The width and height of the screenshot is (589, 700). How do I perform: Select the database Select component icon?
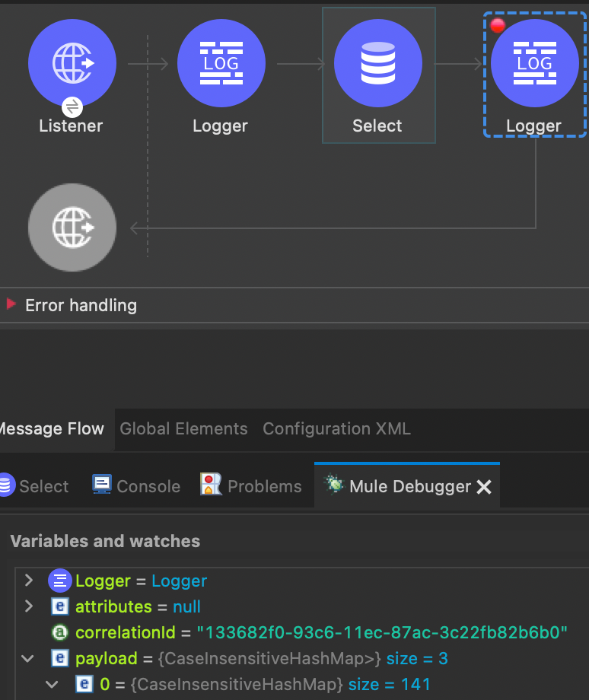(378, 63)
